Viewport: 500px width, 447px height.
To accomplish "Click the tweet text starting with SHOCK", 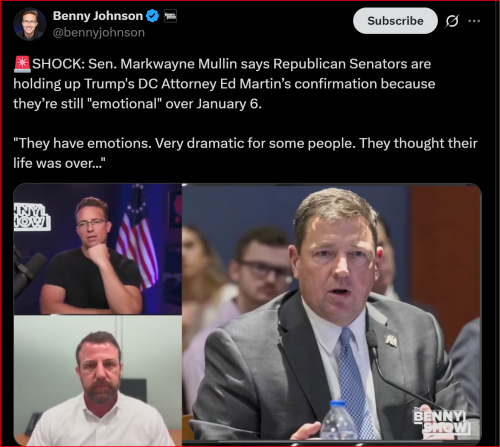I will point(224,84).
